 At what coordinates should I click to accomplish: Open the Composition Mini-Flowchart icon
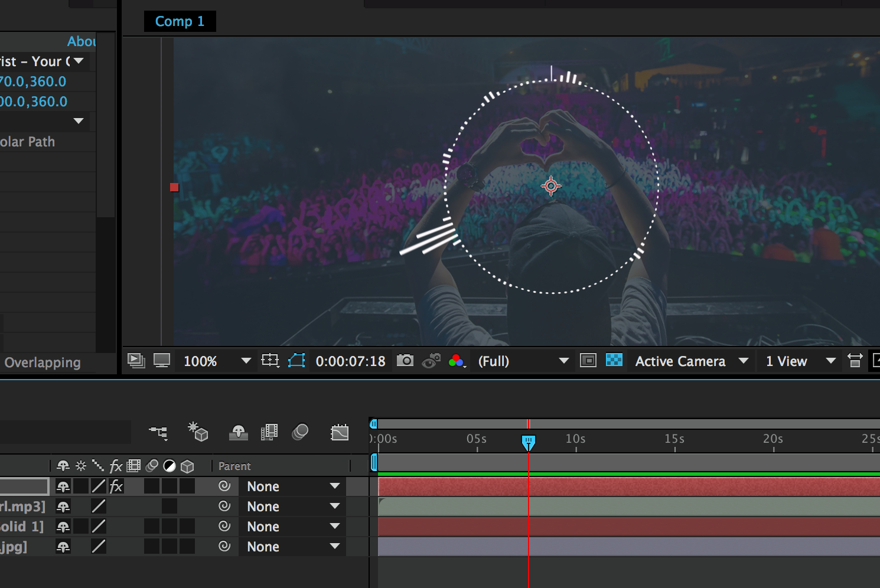point(158,433)
